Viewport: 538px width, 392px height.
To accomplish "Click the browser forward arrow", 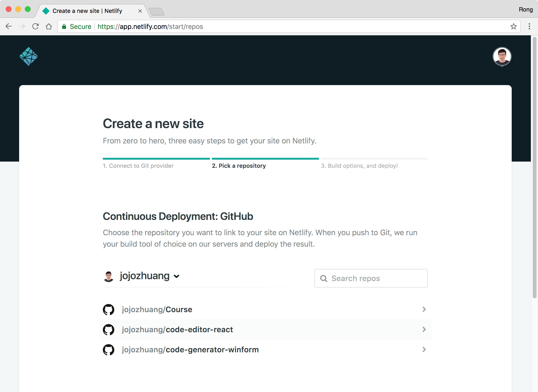I will (x=22, y=26).
